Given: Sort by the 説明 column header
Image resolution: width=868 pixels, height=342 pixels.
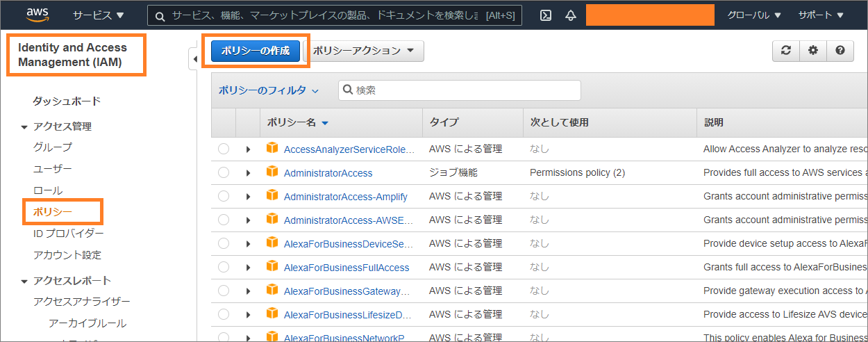Looking at the screenshot, I should [x=713, y=122].
